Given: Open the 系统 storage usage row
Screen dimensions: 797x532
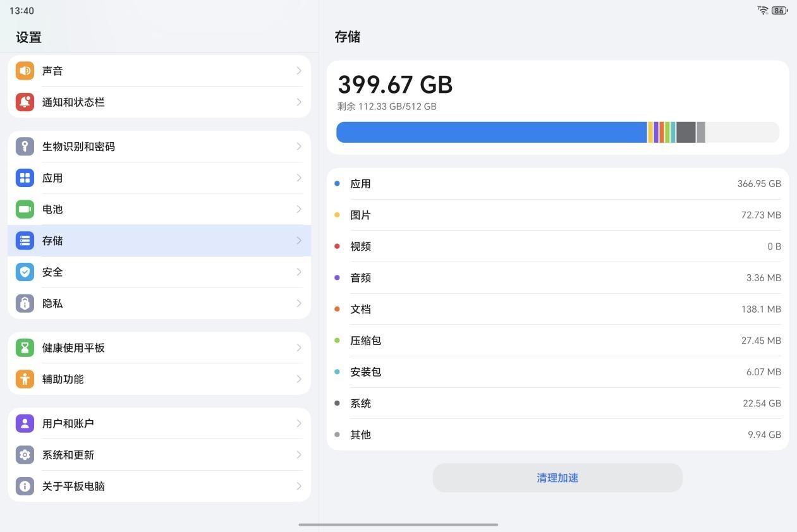Looking at the screenshot, I should point(557,403).
